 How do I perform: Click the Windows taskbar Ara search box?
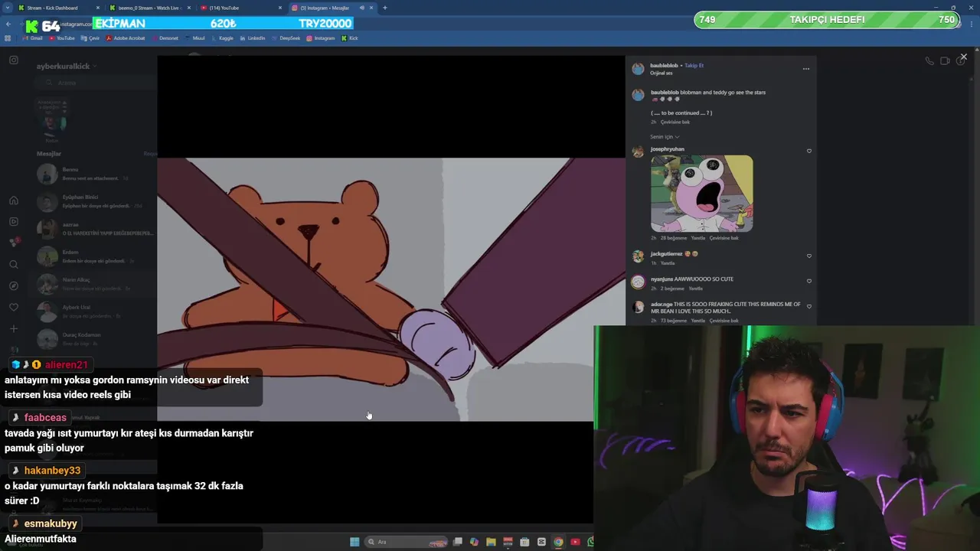[x=404, y=542]
